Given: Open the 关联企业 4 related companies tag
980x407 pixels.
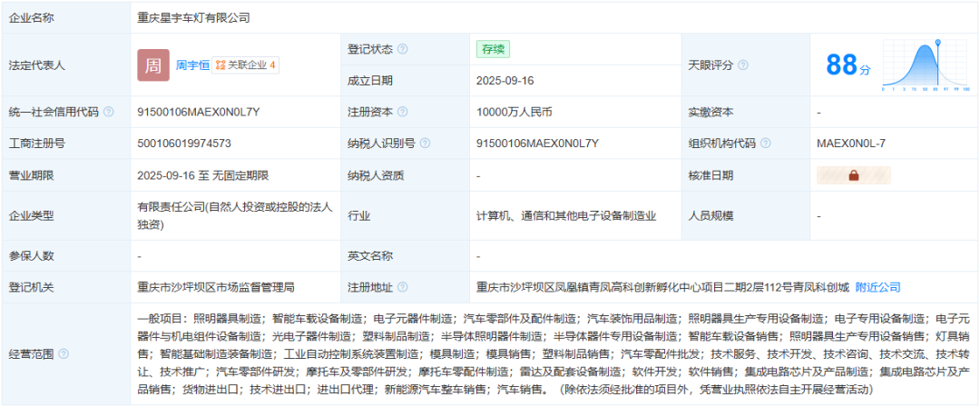Looking at the screenshot, I should tap(246, 65).
